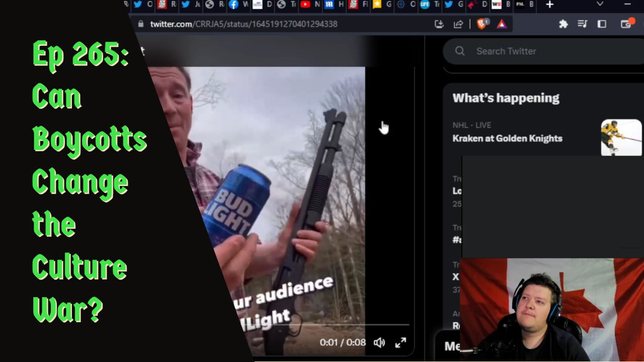Click the 'NHL · LIVE' label

(x=471, y=125)
